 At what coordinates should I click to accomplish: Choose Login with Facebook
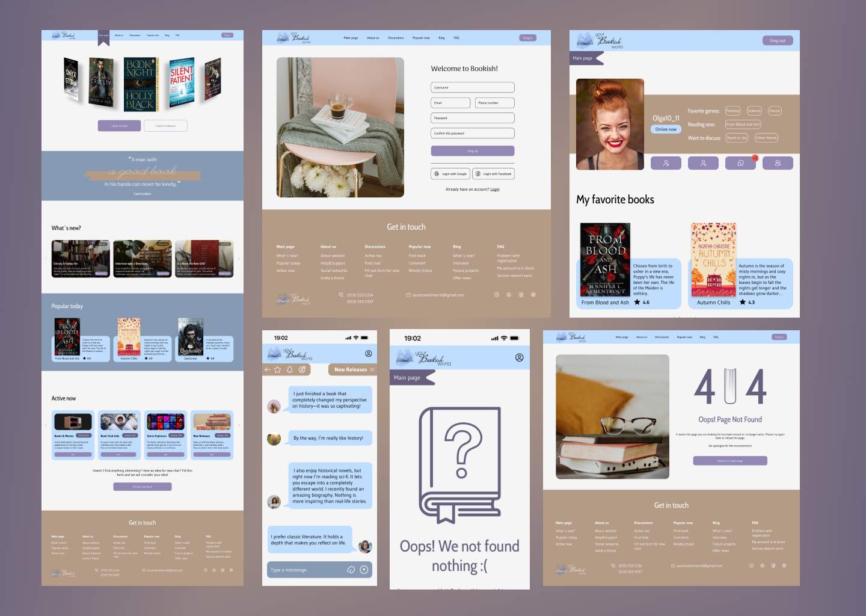(x=493, y=174)
